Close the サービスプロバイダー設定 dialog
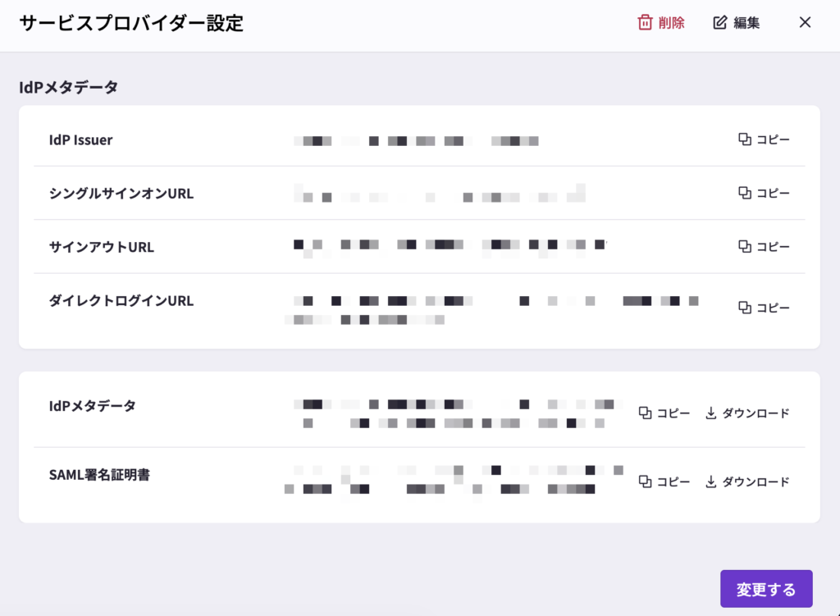Viewport: 840px width, 616px height. [805, 23]
